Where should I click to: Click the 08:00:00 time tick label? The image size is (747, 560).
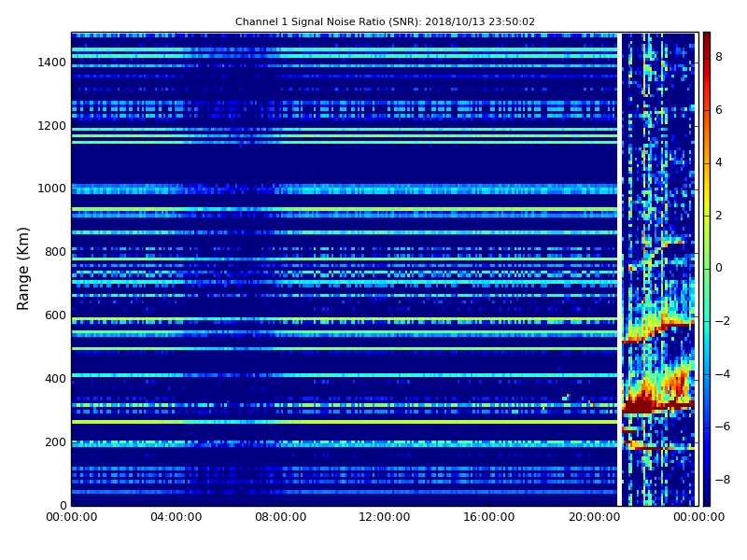pyautogui.click(x=281, y=517)
